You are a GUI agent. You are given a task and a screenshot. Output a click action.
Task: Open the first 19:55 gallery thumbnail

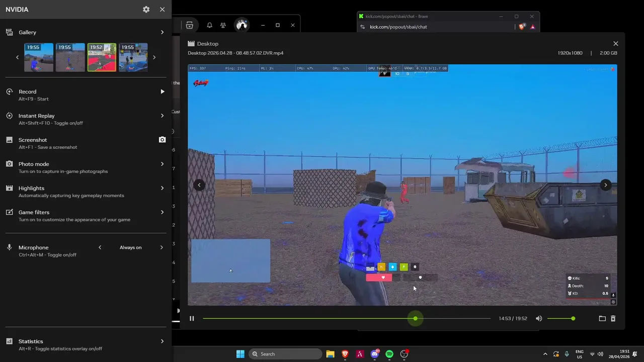pyautogui.click(x=39, y=57)
